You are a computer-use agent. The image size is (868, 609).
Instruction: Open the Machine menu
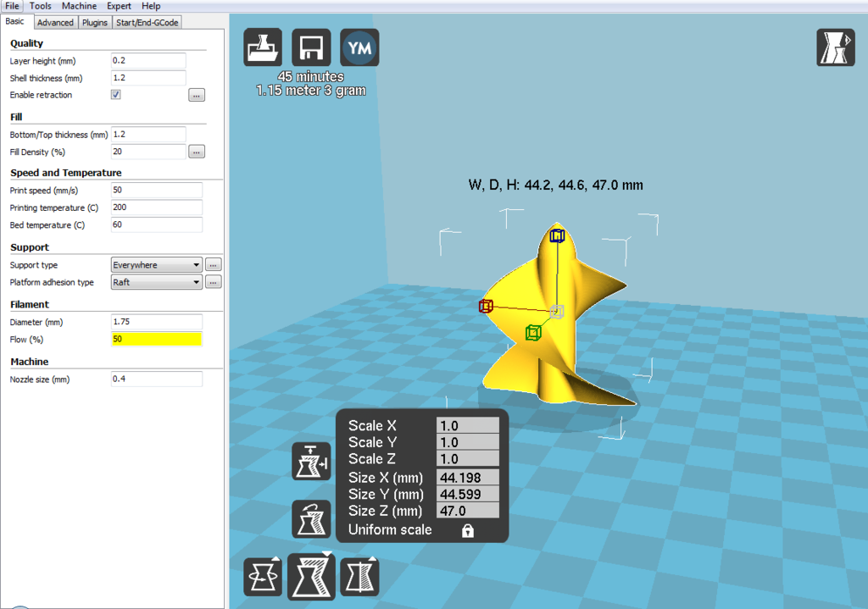click(x=79, y=6)
